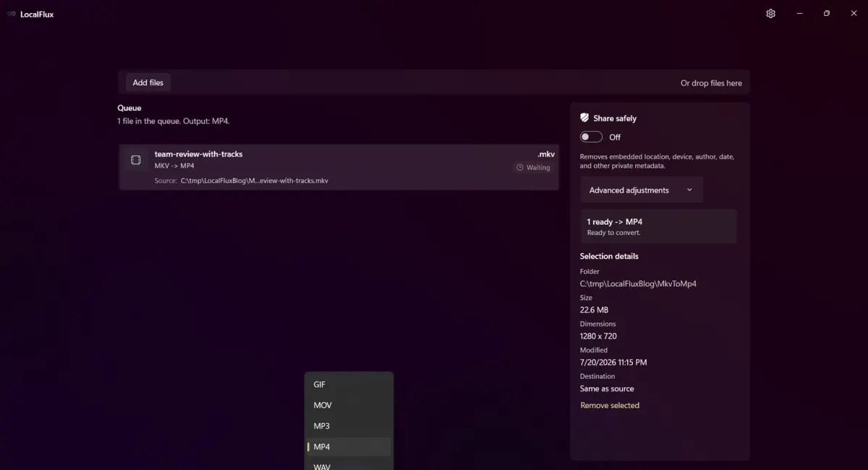Choose MP3 from the format list
The height and width of the screenshot is (470, 868).
[x=349, y=427]
